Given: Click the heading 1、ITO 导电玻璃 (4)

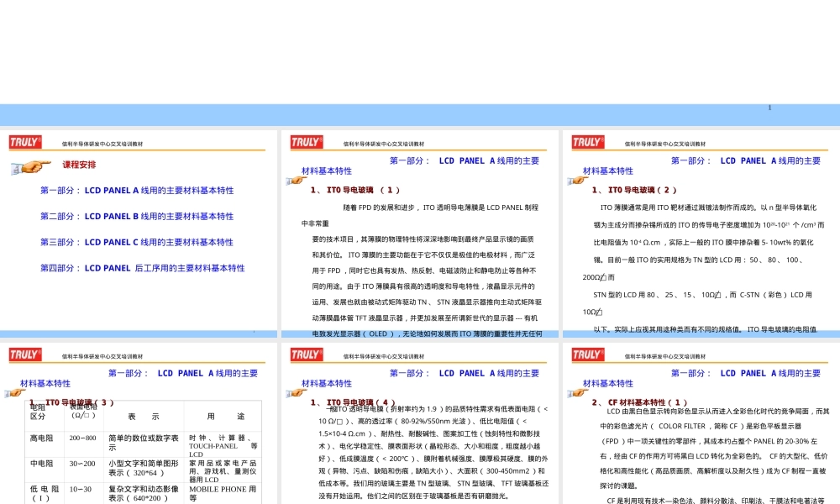Looking at the screenshot, I should coord(353,402).
